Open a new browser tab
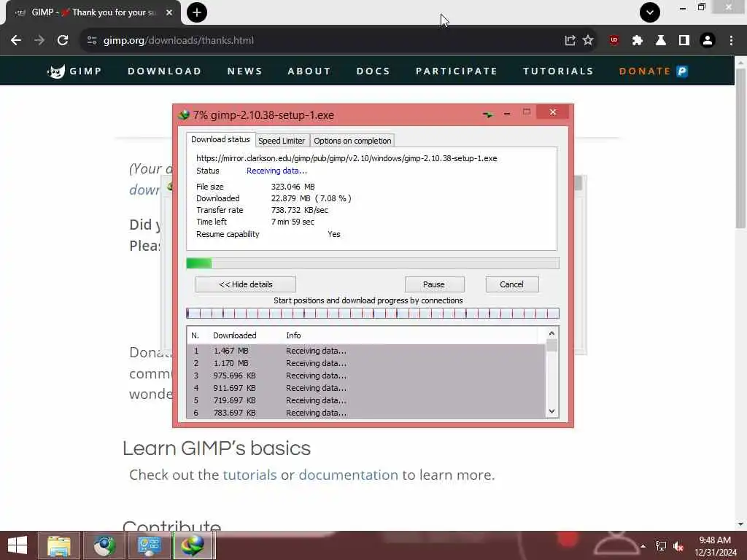The width and height of the screenshot is (747, 560). [197, 12]
